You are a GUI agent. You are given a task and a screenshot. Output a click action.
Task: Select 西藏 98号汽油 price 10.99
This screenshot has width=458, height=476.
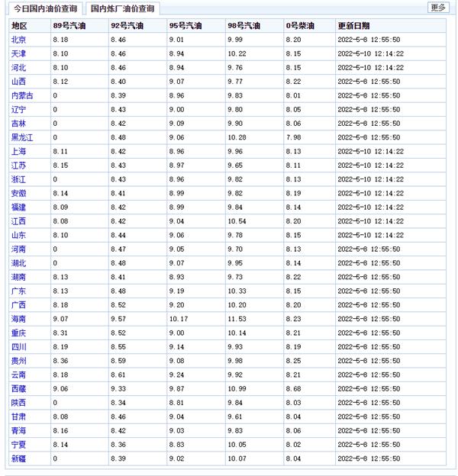coord(237,389)
